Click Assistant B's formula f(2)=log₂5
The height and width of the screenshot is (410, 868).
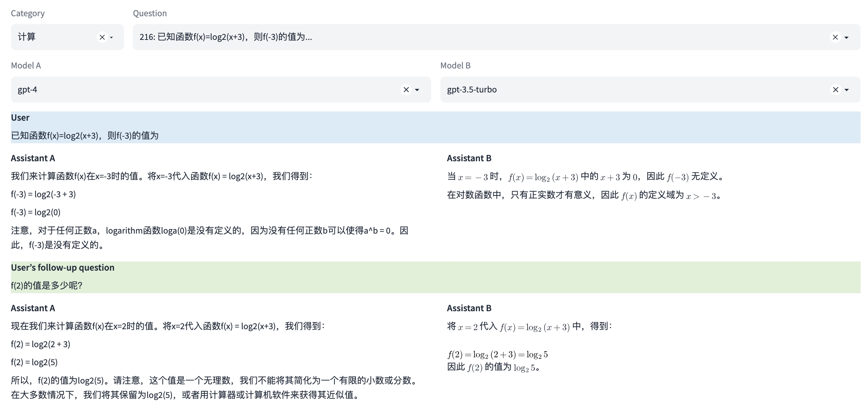498,355
